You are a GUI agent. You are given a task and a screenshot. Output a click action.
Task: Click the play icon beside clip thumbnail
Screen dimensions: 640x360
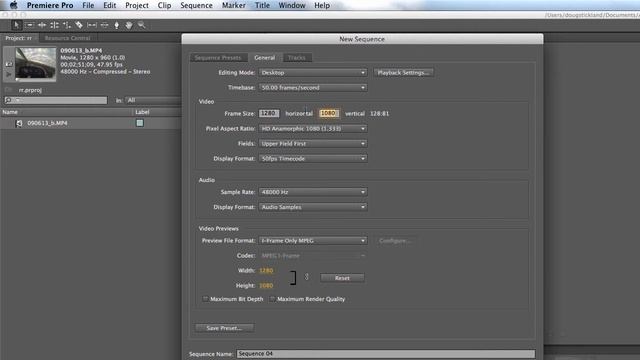(x=9, y=74)
